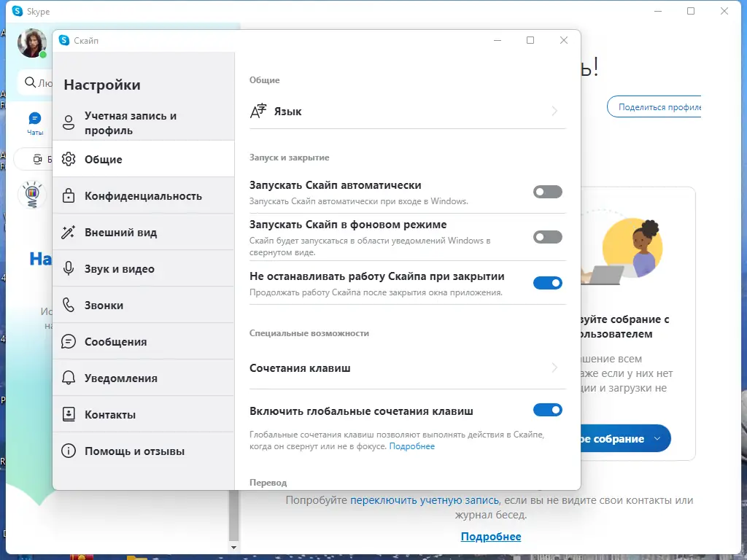
Task: Open the Сочетания клавиш details
Action: tap(554, 368)
